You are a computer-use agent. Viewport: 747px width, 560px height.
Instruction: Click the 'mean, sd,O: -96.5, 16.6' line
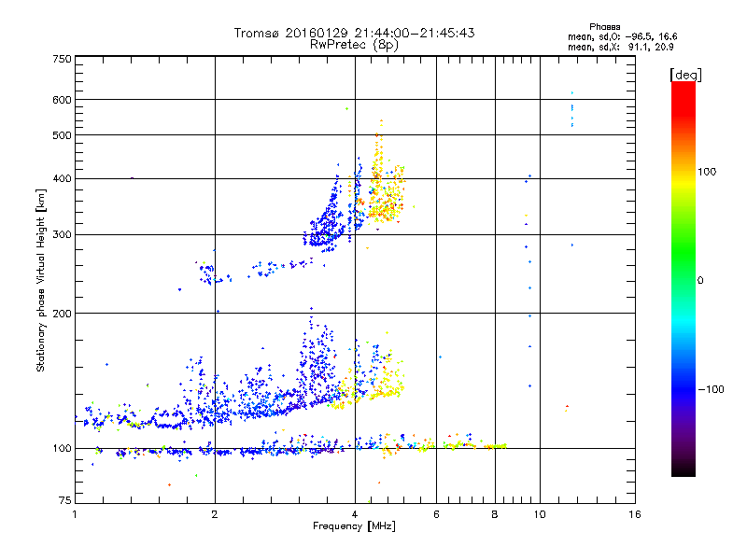coord(622,36)
